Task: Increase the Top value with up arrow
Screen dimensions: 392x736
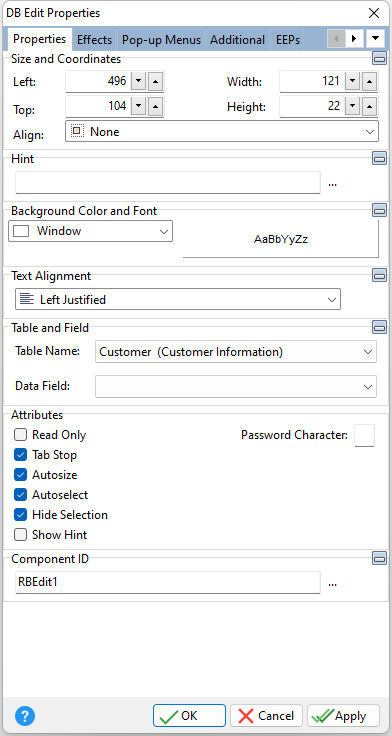Action: pos(156,107)
